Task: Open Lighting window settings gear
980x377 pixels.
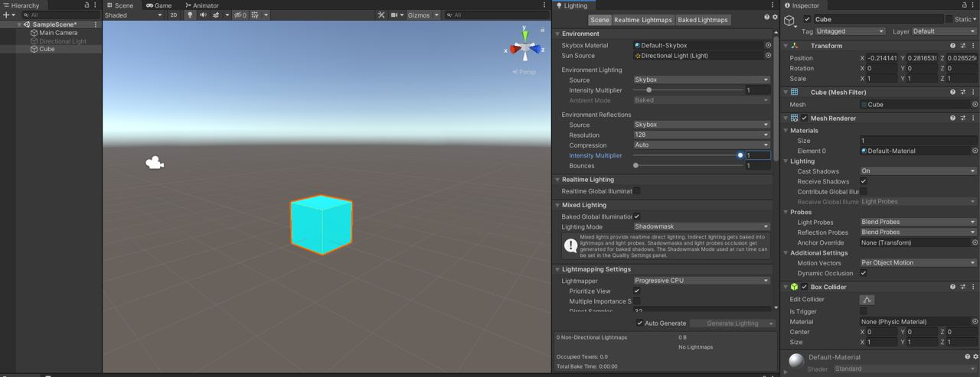Action: click(x=774, y=17)
